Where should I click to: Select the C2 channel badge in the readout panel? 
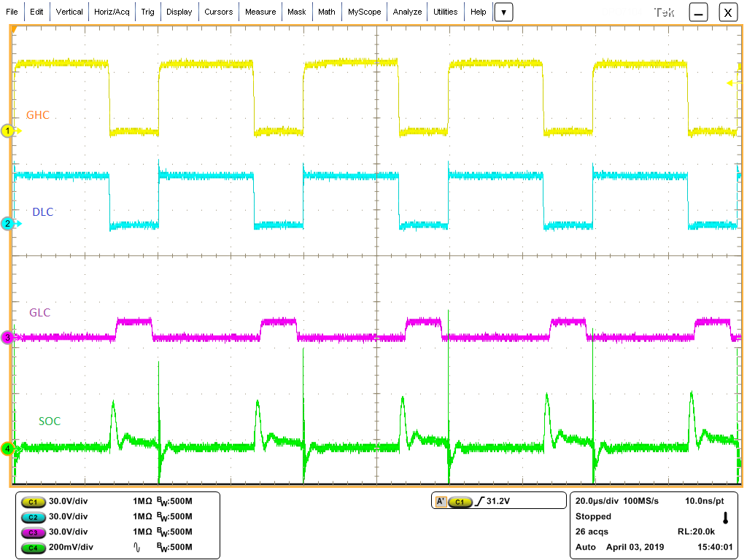click(x=33, y=517)
